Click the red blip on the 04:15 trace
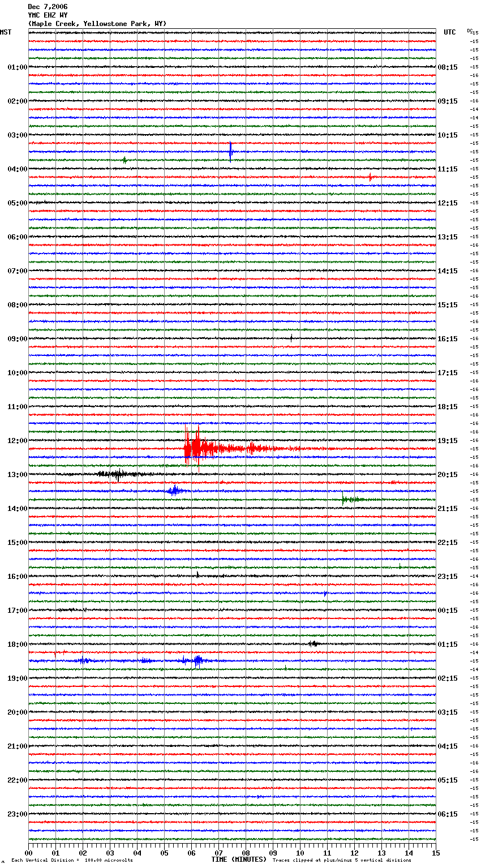481x868 pixels. 370,177
